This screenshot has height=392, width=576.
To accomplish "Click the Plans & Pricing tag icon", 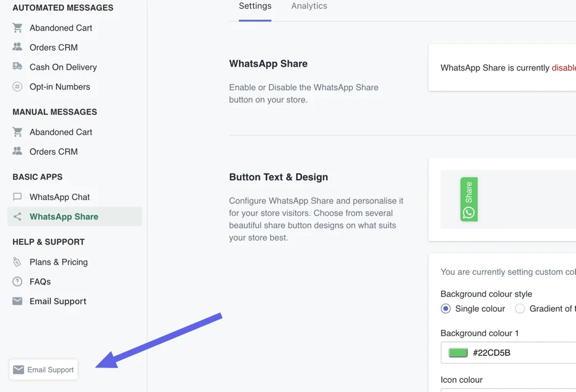I will tap(17, 262).
